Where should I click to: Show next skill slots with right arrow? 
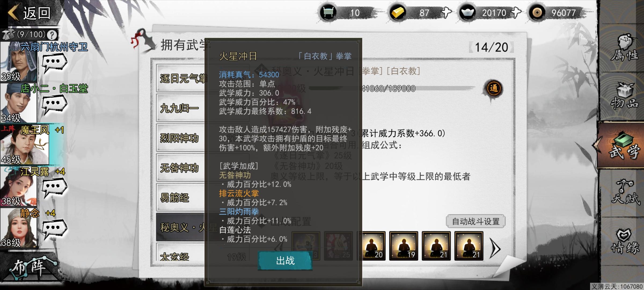click(495, 249)
